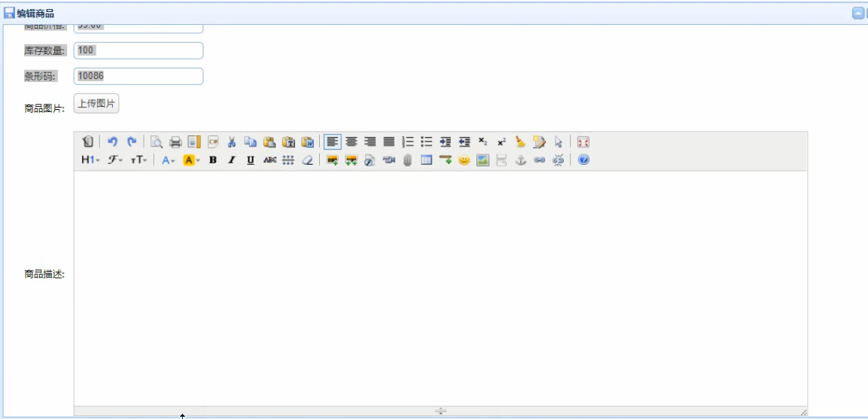
Task: Switch the editor to fullscreen
Action: [x=583, y=142]
